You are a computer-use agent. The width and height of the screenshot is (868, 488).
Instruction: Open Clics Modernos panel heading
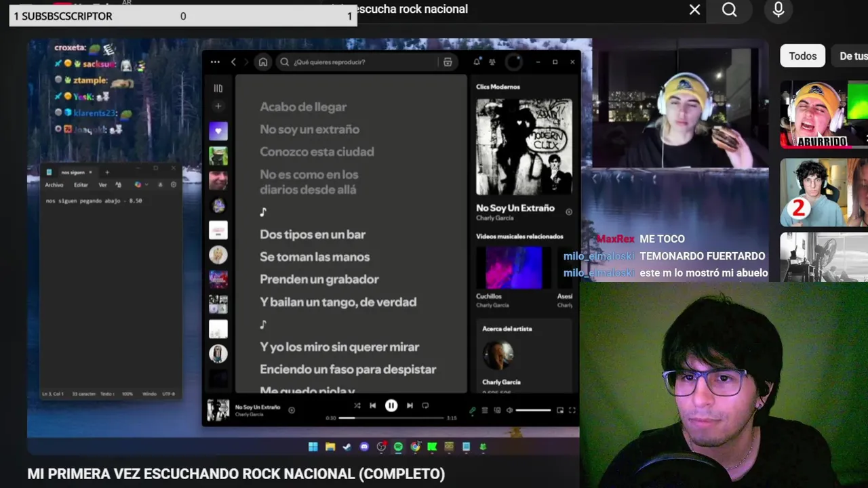click(x=498, y=87)
